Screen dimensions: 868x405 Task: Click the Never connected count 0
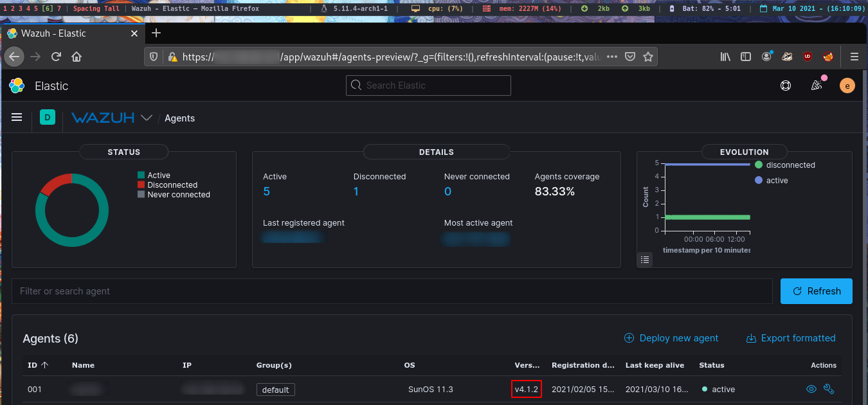[448, 191]
